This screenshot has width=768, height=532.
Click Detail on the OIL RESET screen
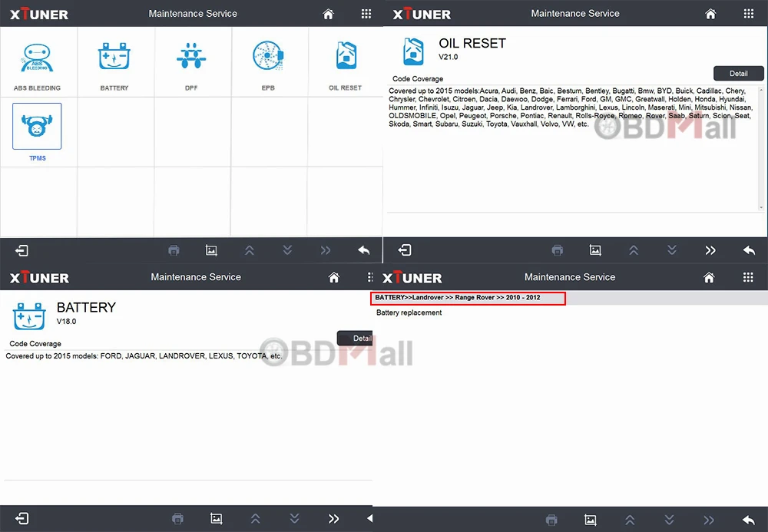click(739, 74)
